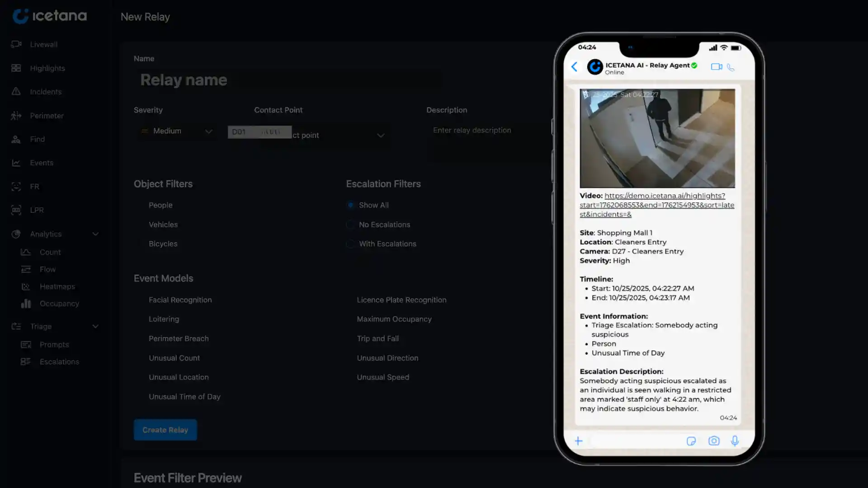Tap the phone call icon in chat header

(x=731, y=67)
